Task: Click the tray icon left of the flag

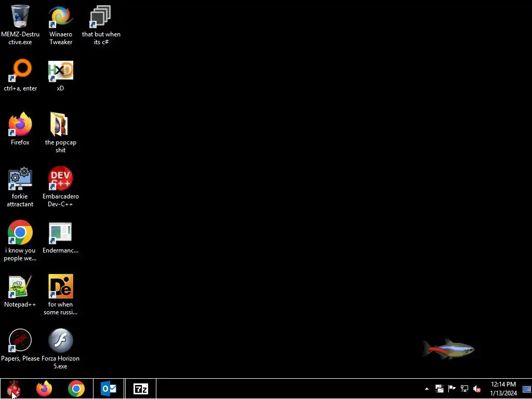Action: (x=440, y=389)
